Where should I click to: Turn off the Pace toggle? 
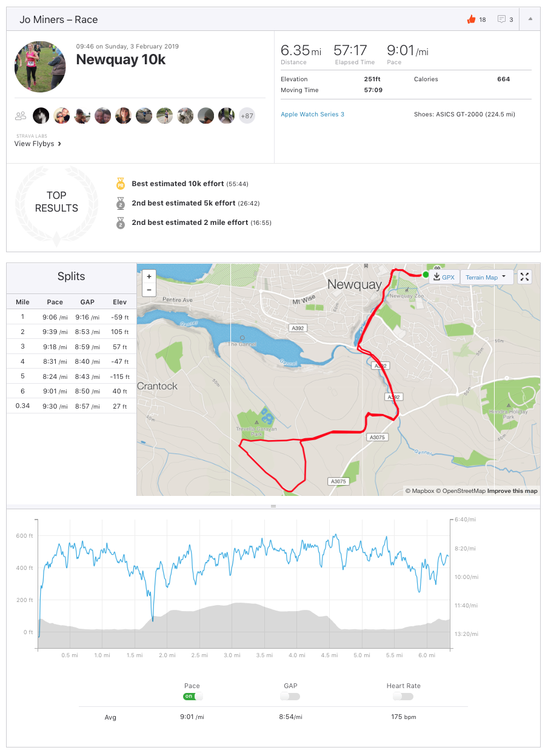(x=192, y=697)
